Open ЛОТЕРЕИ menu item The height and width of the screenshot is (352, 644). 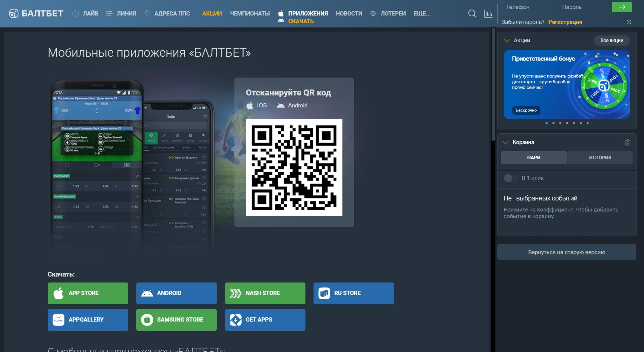click(388, 13)
